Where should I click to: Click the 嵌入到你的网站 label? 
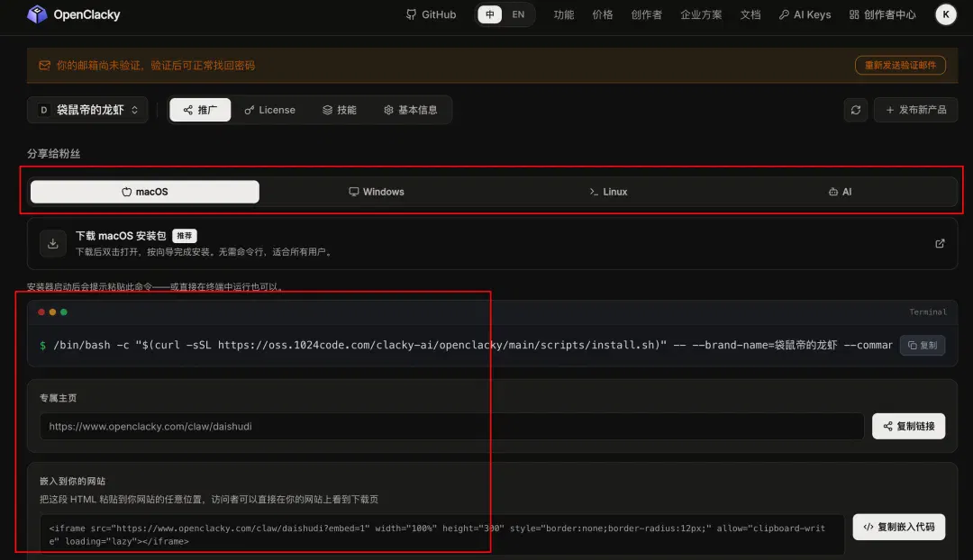tap(73, 482)
